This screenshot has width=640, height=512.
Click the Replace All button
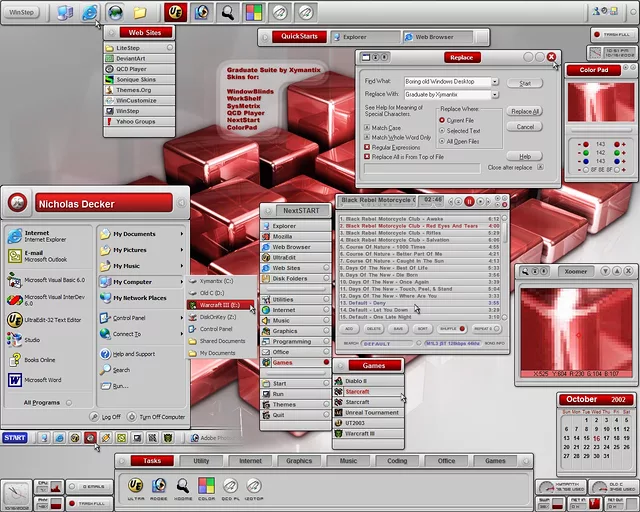[x=525, y=112]
